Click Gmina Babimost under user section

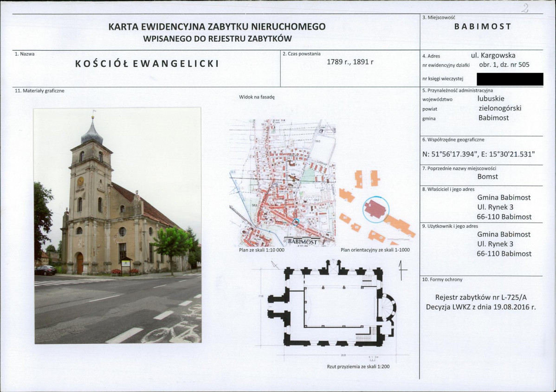(504, 234)
